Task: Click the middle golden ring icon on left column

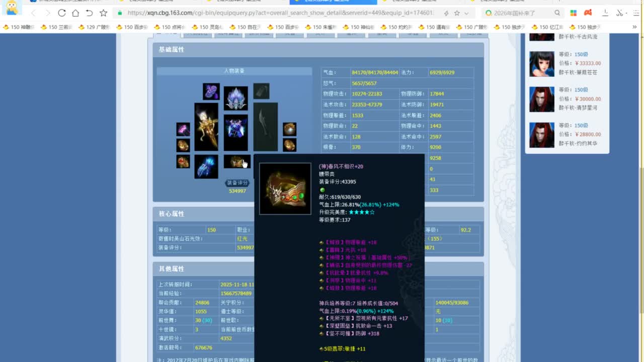Action: (183, 145)
